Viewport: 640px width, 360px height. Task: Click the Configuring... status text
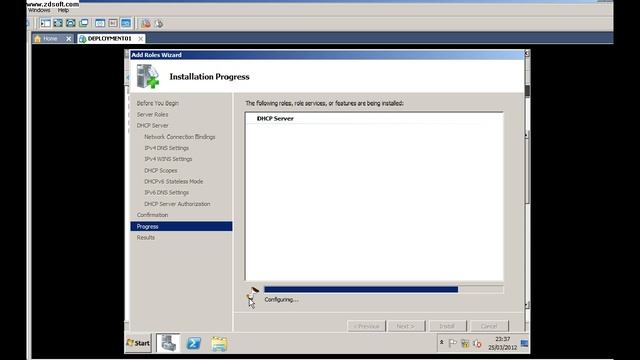281,300
